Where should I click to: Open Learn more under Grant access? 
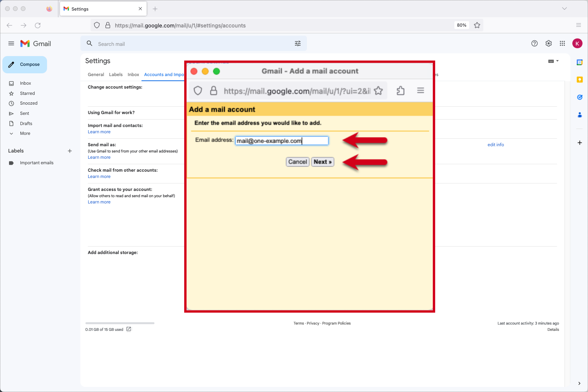coord(99,202)
